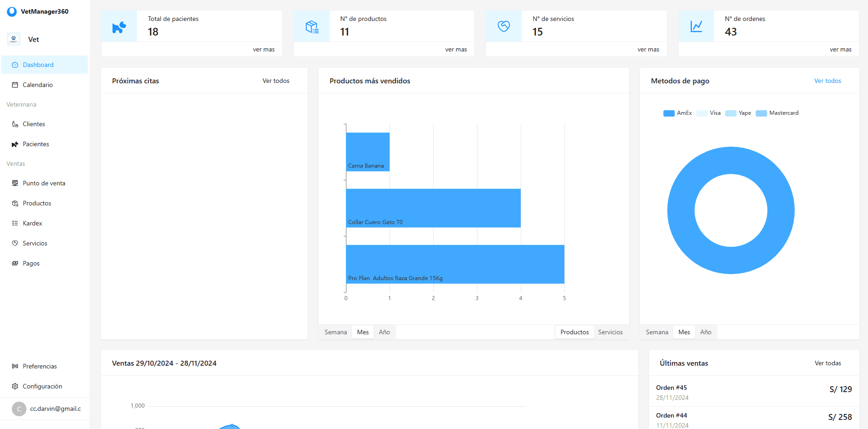The width and height of the screenshot is (868, 429).
Task: Select Semana tab in Metodos de pago
Action: click(657, 332)
